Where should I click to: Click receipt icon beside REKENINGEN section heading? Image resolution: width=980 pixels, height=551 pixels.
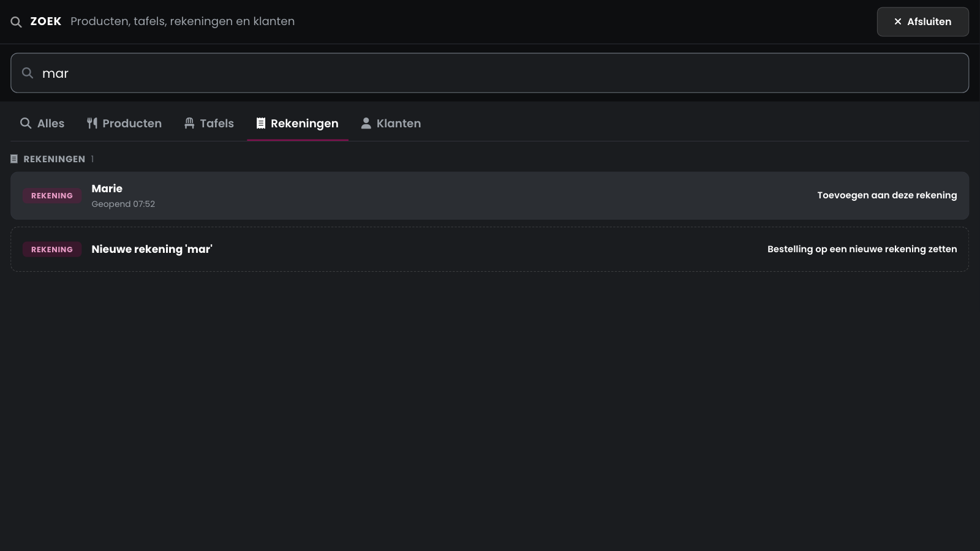(x=14, y=159)
